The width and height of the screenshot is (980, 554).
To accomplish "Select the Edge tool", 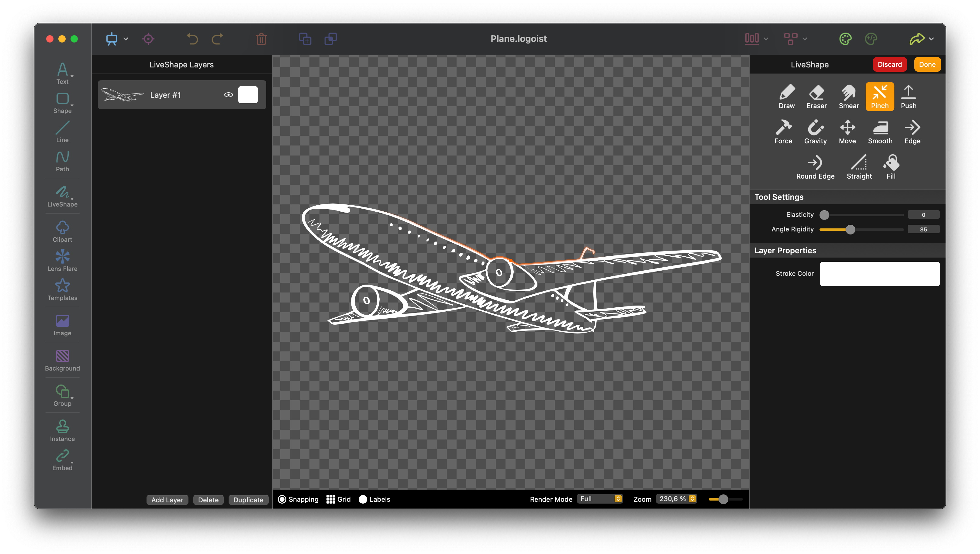I will click(x=912, y=132).
